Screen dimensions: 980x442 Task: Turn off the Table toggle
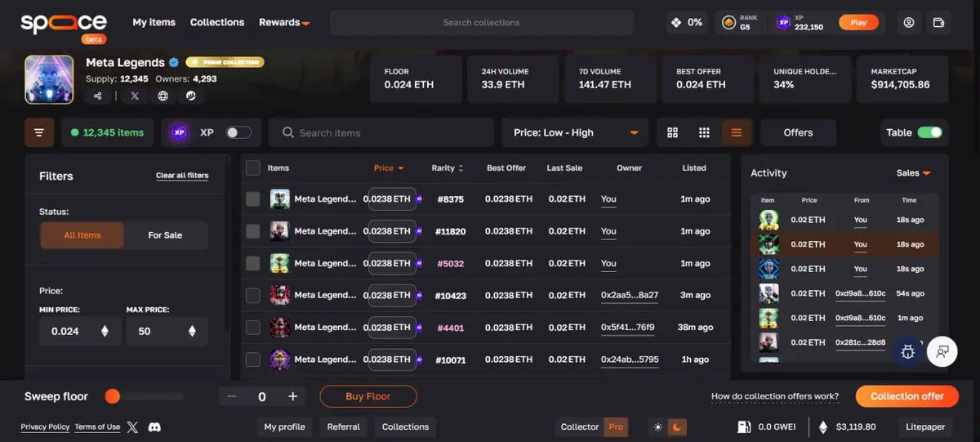[x=929, y=132]
